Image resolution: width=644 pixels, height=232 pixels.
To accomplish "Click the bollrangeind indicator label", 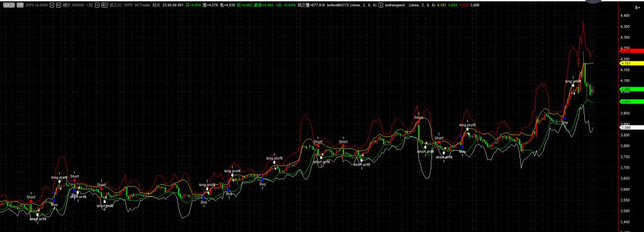I will pyautogui.click(x=395, y=5).
